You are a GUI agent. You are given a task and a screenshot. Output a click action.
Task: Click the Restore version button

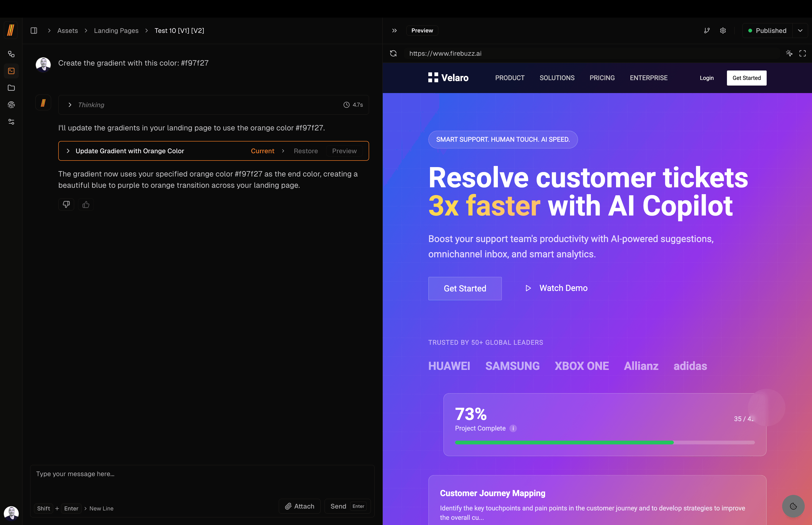[x=306, y=151]
